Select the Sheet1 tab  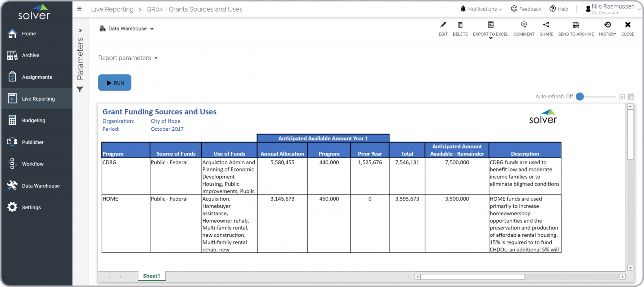tap(151, 276)
